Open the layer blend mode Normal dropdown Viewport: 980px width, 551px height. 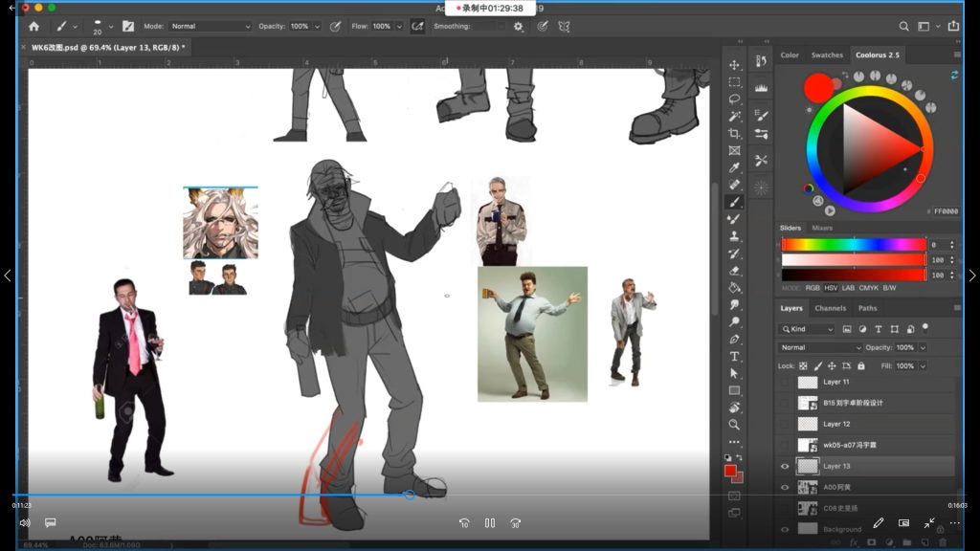pos(819,347)
